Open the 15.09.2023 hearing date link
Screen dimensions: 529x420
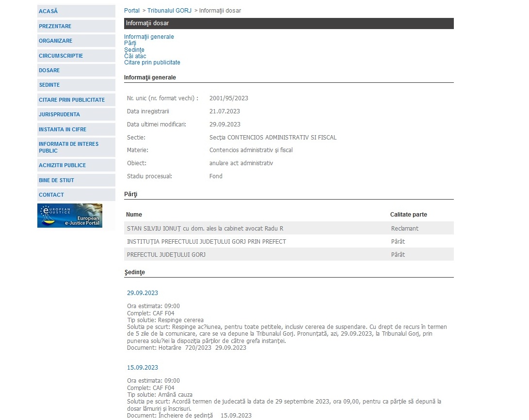point(143,368)
